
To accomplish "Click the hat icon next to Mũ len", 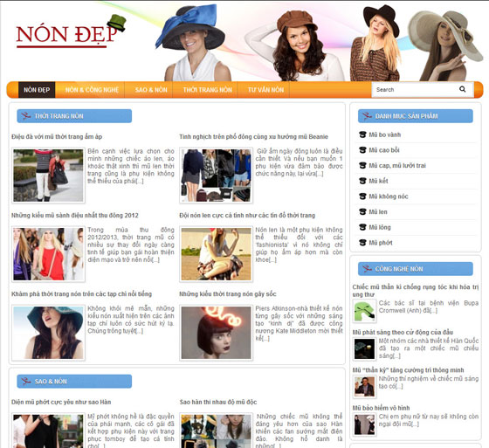I will 362,212.
